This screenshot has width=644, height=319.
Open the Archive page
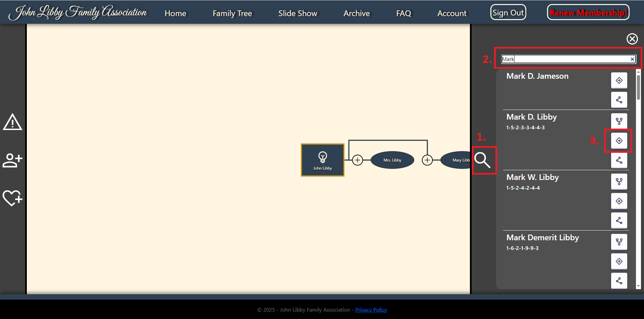(x=357, y=13)
